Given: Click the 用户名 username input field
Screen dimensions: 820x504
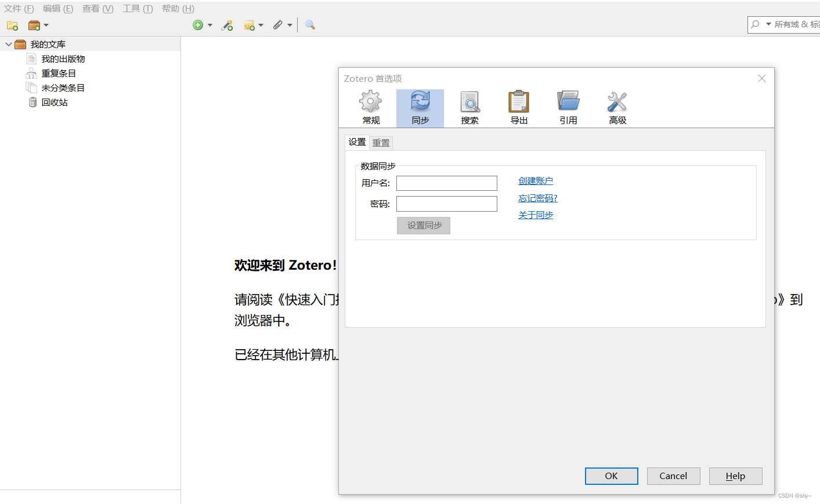Looking at the screenshot, I should click(x=447, y=183).
